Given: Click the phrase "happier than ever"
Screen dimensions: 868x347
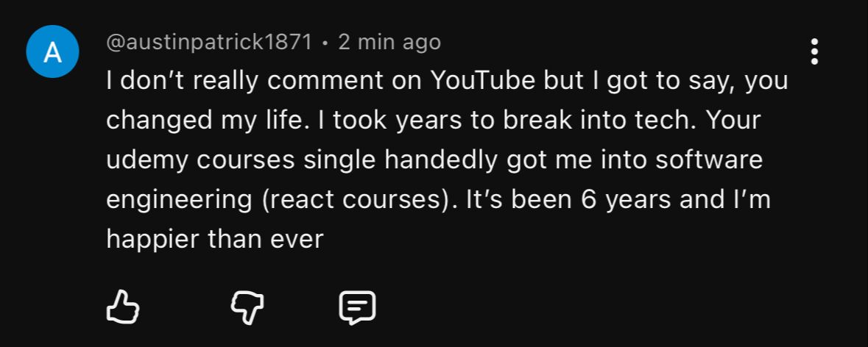Looking at the screenshot, I should pyautogui.click(x=215, y=240).
